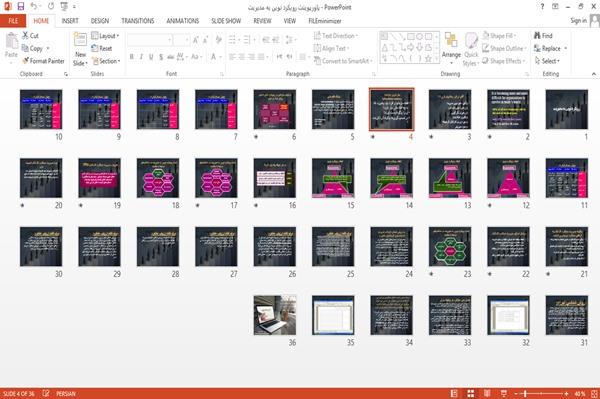Click the SLIDE SHOW tab
This screenshot has height=399, width=600.
(226, 21)
